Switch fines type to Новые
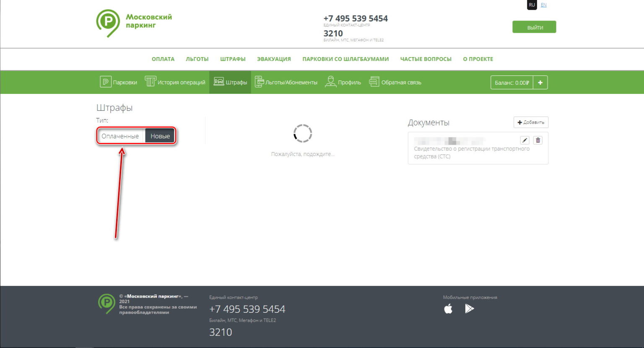 160,136
